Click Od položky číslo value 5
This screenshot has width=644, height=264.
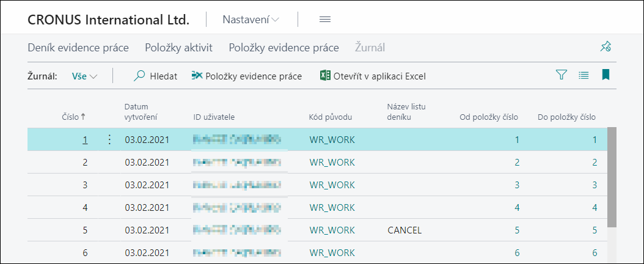coord(516,230)
